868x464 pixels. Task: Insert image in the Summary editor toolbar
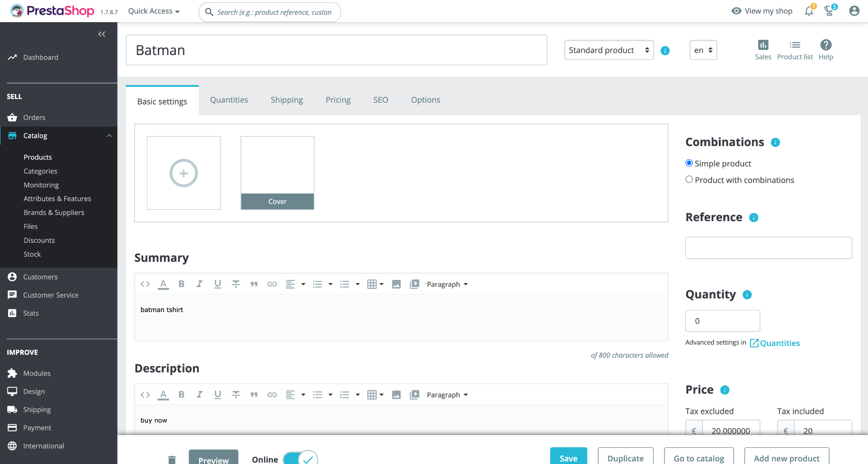[x=396, y=284]
